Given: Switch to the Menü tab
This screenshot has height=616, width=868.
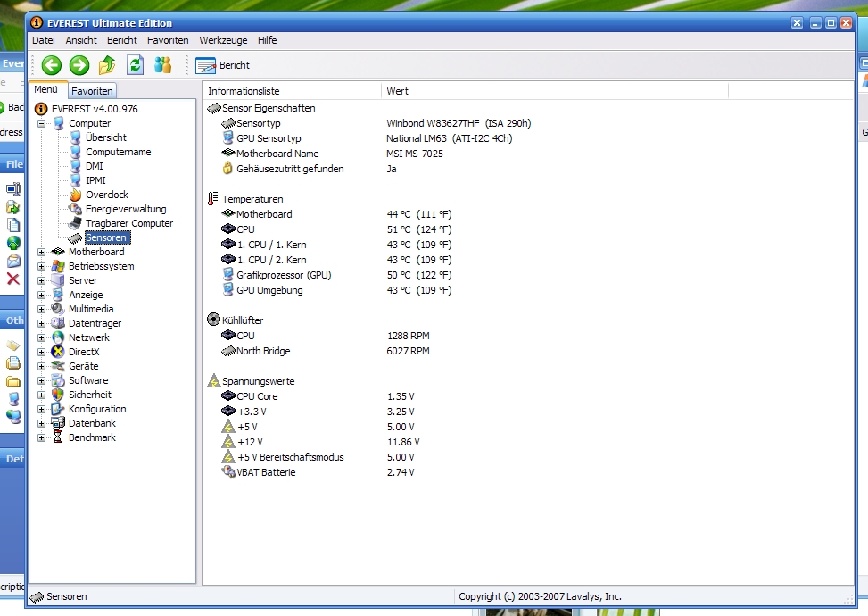Looking at the screenshot, I should (46, 90).
